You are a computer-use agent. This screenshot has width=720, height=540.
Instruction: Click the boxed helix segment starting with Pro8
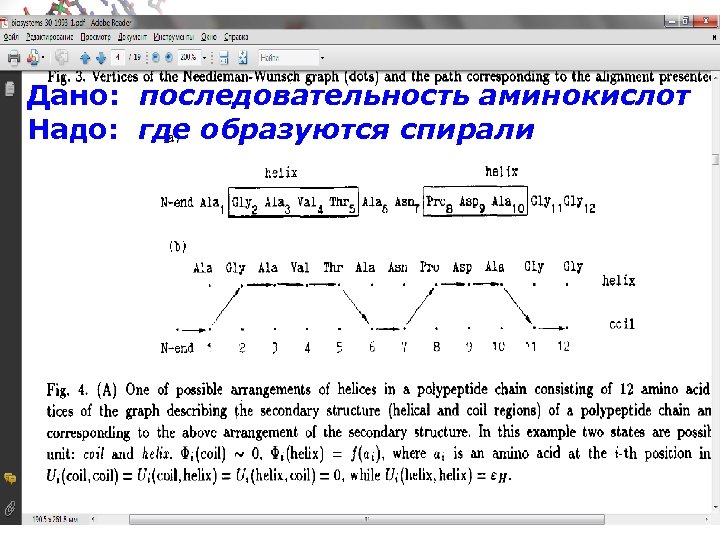(x=475, y=200)
